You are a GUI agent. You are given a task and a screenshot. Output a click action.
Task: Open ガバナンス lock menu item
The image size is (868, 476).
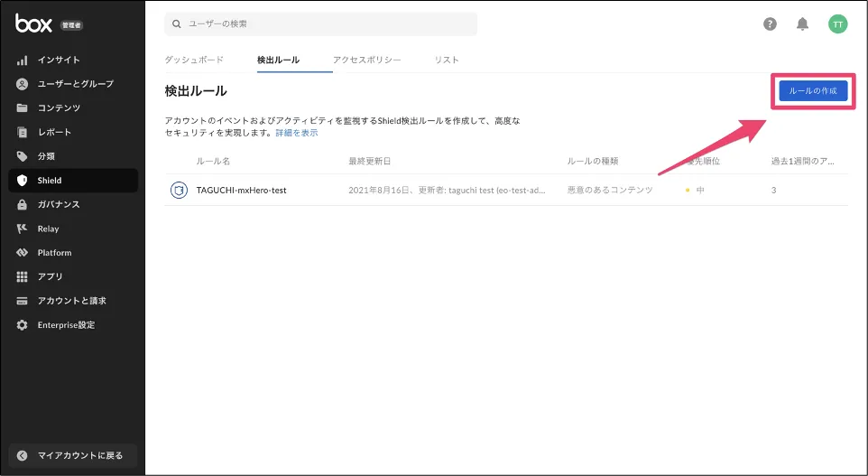58,204
